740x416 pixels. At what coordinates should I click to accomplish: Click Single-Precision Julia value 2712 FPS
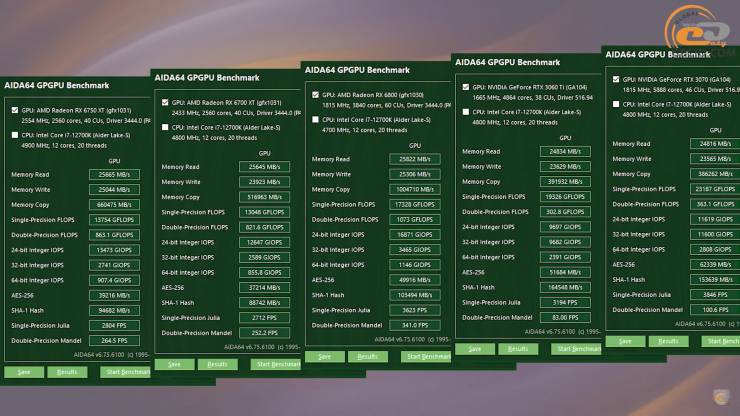[264, 318]
